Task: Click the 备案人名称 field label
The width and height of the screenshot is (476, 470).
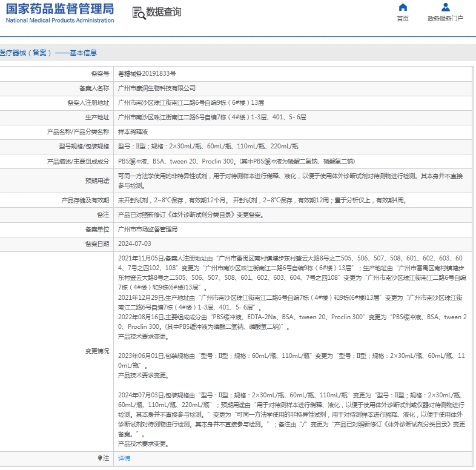Action: [94, 88]
